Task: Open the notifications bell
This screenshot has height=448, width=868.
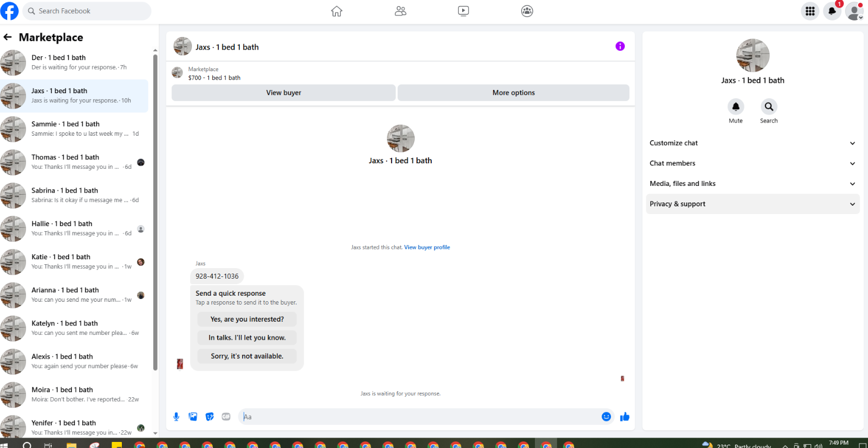Action: [832, 11]
